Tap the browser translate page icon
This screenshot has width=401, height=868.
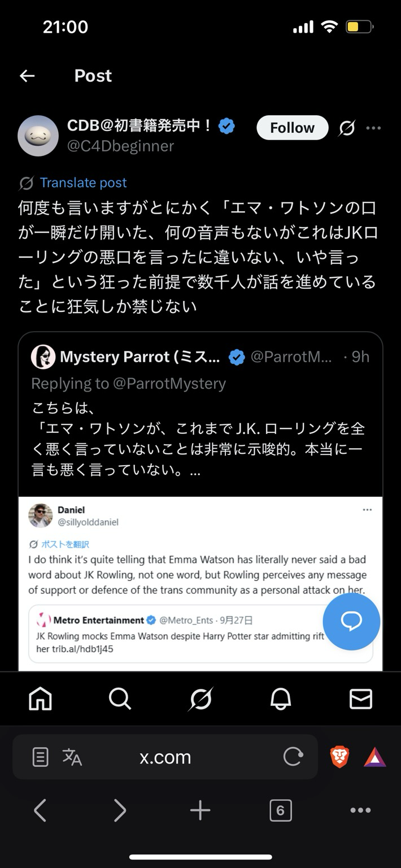[72, 757]
